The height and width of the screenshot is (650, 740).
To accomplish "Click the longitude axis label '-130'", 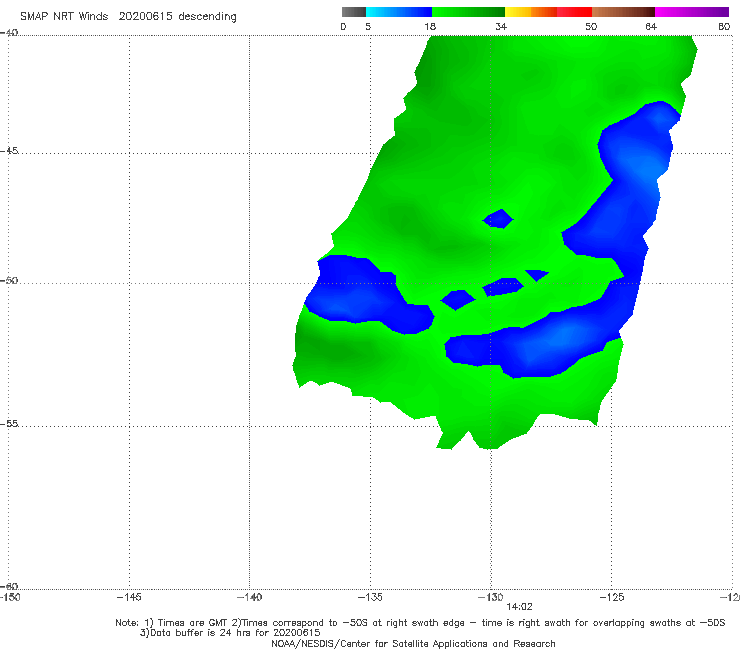I will (491, 598).
